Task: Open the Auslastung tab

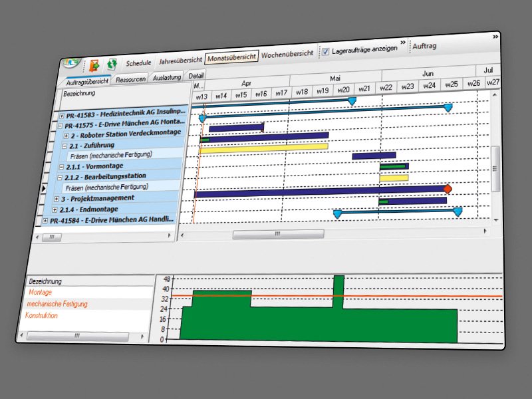Action: pos(167,78)
